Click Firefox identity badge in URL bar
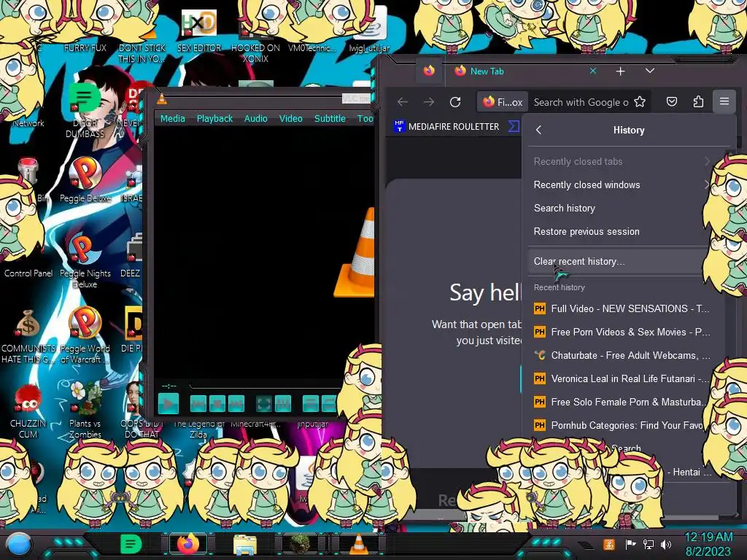747x560 pixels. (503, 102)
